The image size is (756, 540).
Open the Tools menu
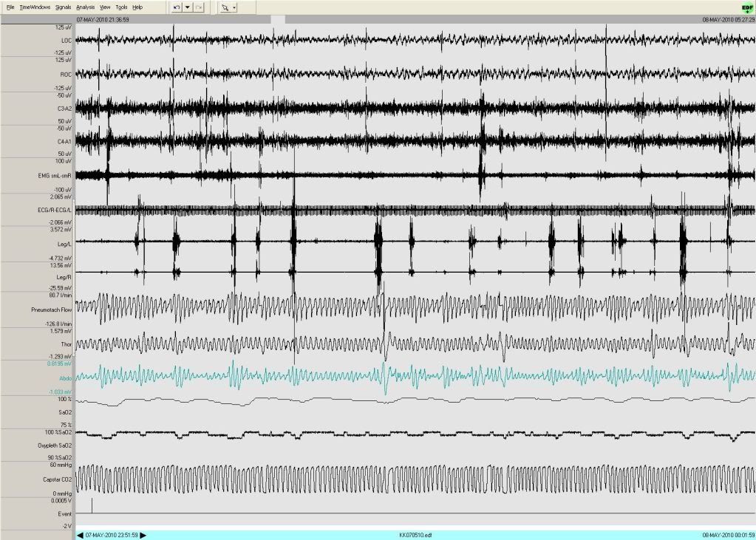(x=121, y=7)
